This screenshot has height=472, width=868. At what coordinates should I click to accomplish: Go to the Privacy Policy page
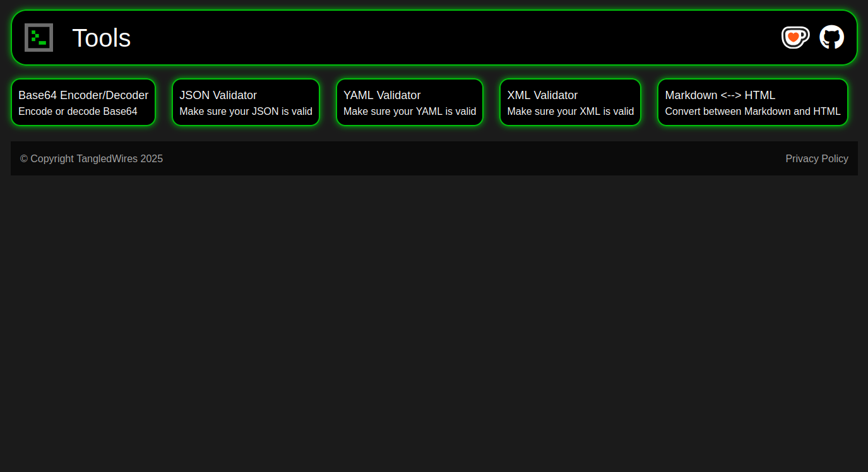coord(816,159)
